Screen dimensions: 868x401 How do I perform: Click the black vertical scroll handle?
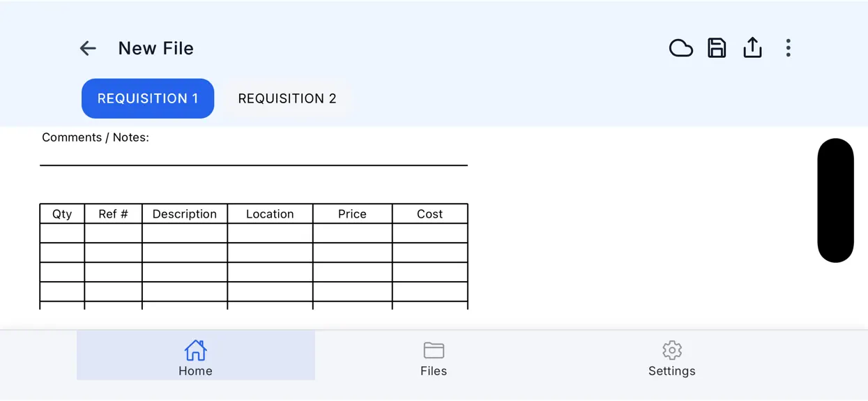click(x=835, y=201)
